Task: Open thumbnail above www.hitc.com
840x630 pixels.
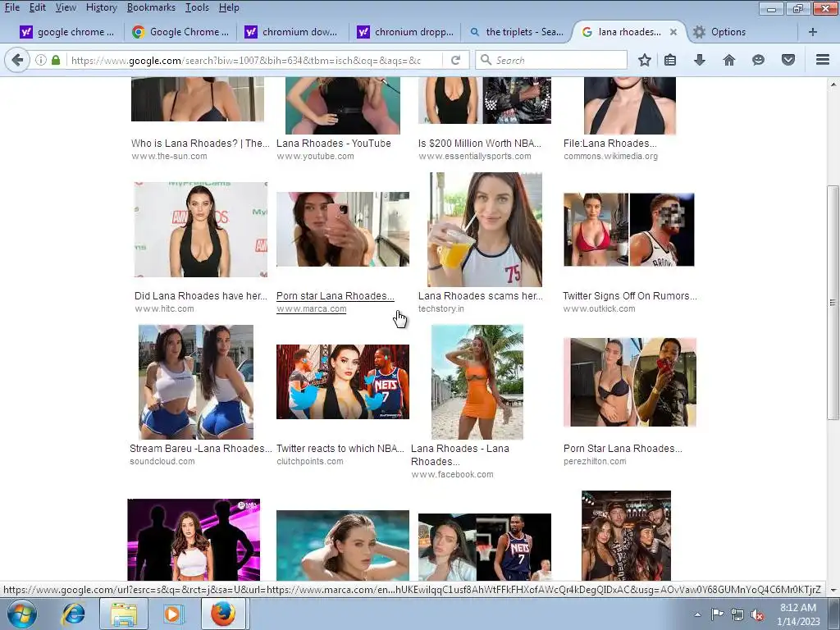Action: (x=200, y=230)
